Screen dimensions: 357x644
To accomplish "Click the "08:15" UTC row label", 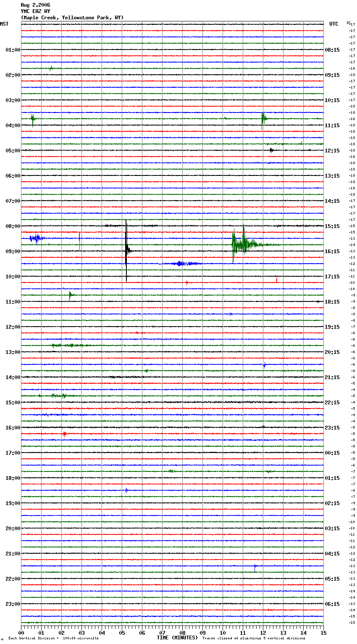I will coord(332,50).
